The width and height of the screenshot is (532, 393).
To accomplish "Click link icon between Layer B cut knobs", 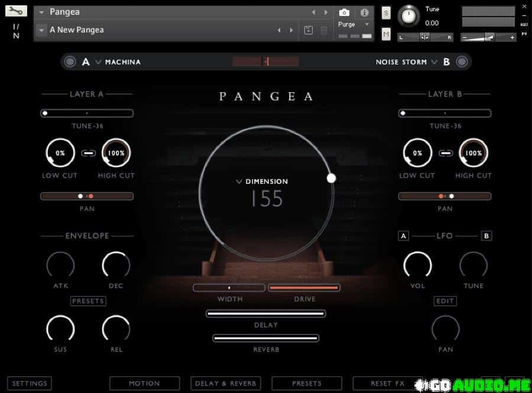I will (x=446, y=153).
